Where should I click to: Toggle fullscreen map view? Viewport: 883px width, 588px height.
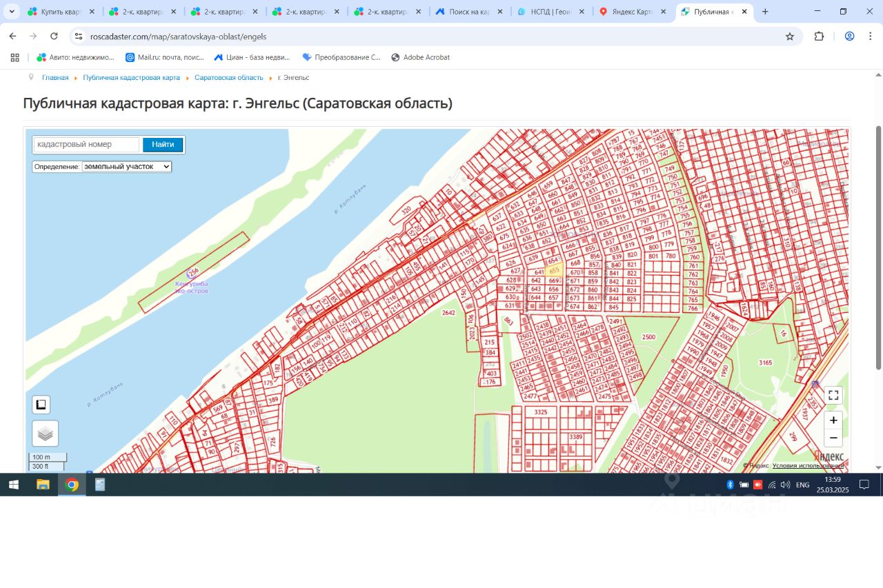pos(833,395)
